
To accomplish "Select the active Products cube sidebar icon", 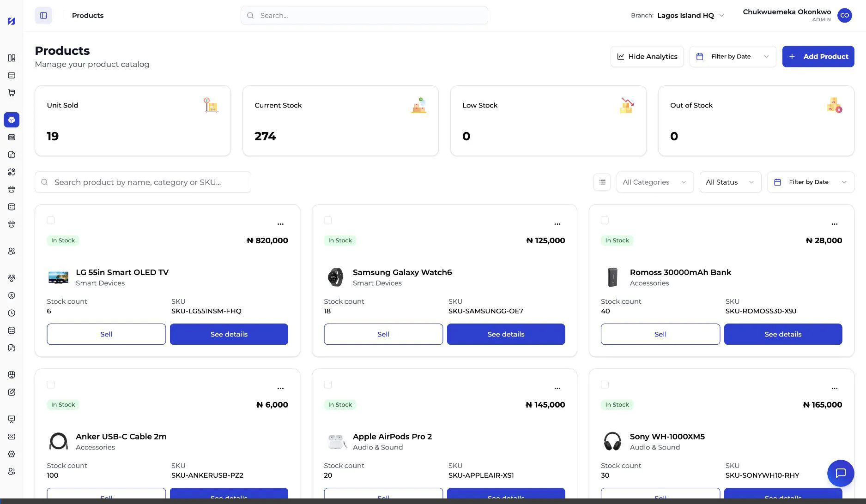I will pos(12,120).
